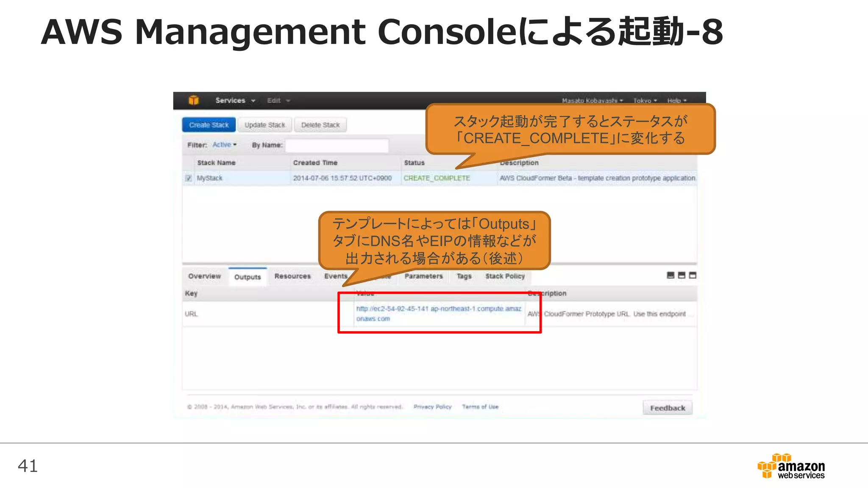Open the Masato Kobayashi account menu
This screenshot has width=868, height=488.
coord(592,101)
